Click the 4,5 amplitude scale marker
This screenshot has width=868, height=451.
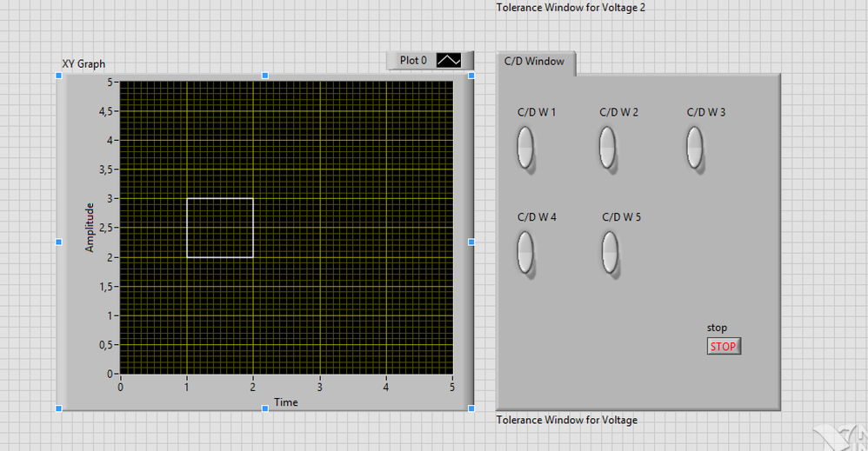(106, 111)
